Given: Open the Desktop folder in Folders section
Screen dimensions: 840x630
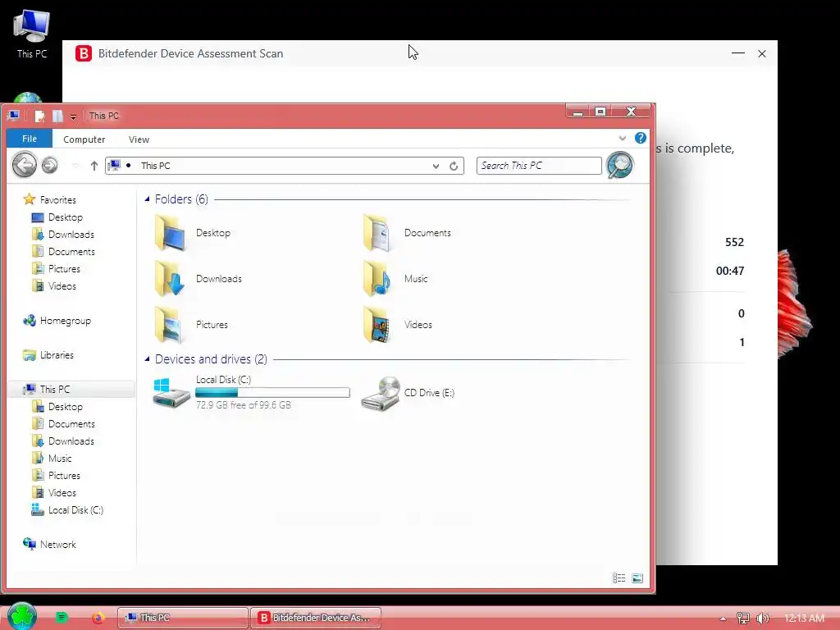Looking at the screenshot, I should coord(193,233).
